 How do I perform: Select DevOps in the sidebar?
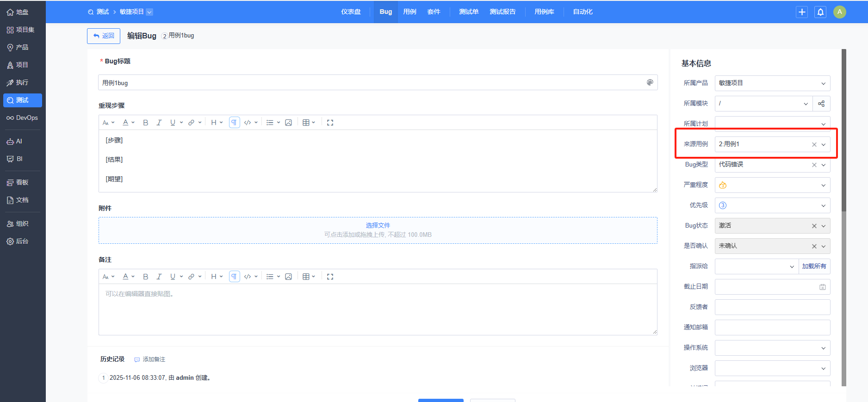pos(22,118)
